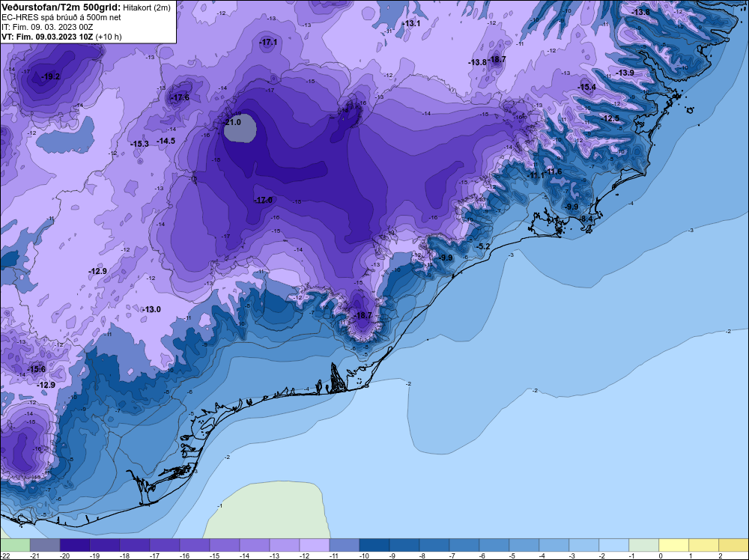Screen dimensions: 749x560
Task: Click the -15.3 temperature value
Action: (140, 144)
